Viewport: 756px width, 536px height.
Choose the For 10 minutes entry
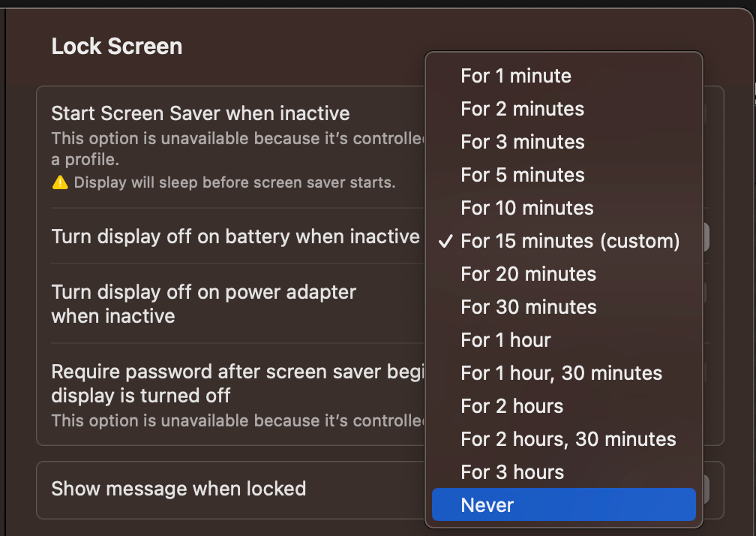(564, 208)
